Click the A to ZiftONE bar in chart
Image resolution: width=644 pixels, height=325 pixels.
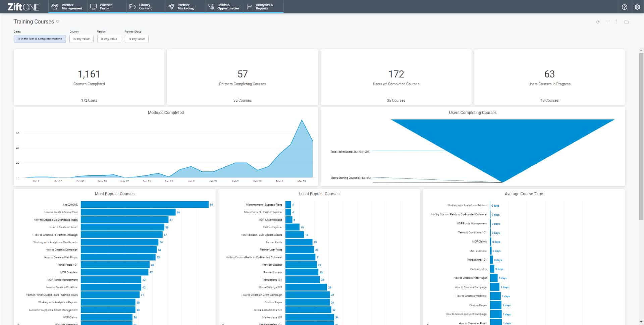(145, 205)
